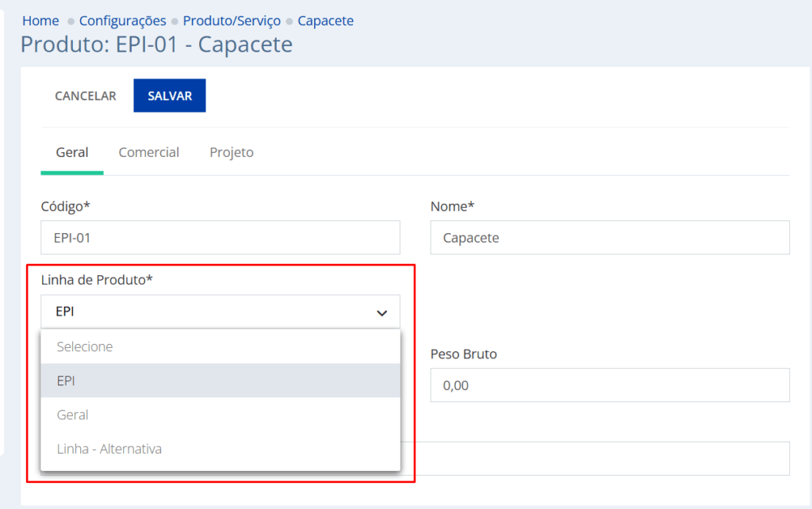Viewport: 812px width, 509px height.
Task: Focus the Nome input field
Action: click(x=610, y=238)
